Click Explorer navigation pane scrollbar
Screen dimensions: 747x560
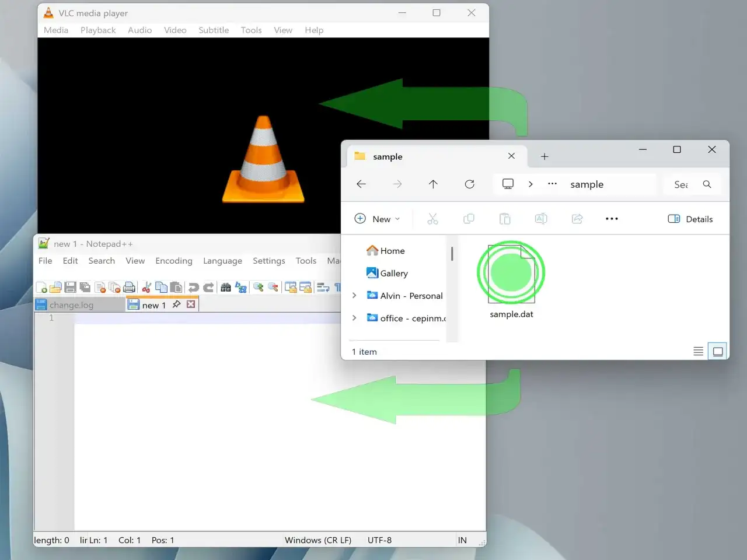pos(452,253)
